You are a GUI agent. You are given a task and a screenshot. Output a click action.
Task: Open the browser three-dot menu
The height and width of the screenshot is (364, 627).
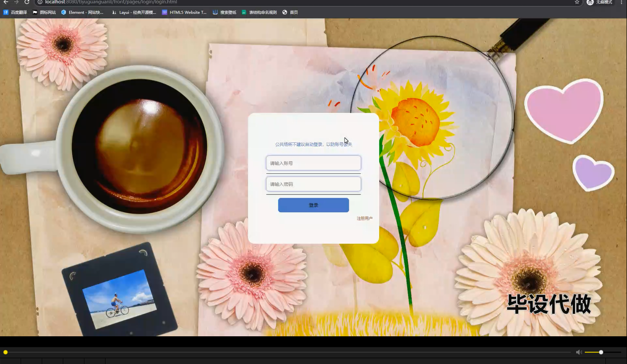pyautogui.click(x=621, y=2)
